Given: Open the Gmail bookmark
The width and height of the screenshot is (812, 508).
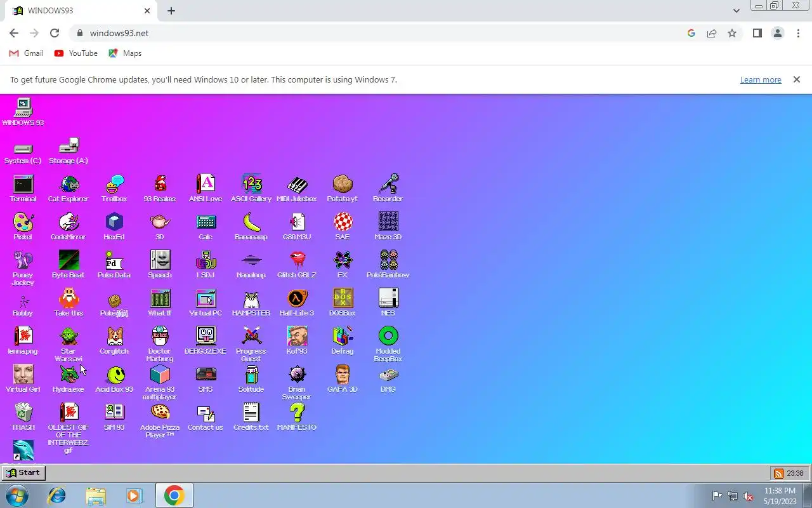Looking at the screenshot, I should [x=26, y=53].
